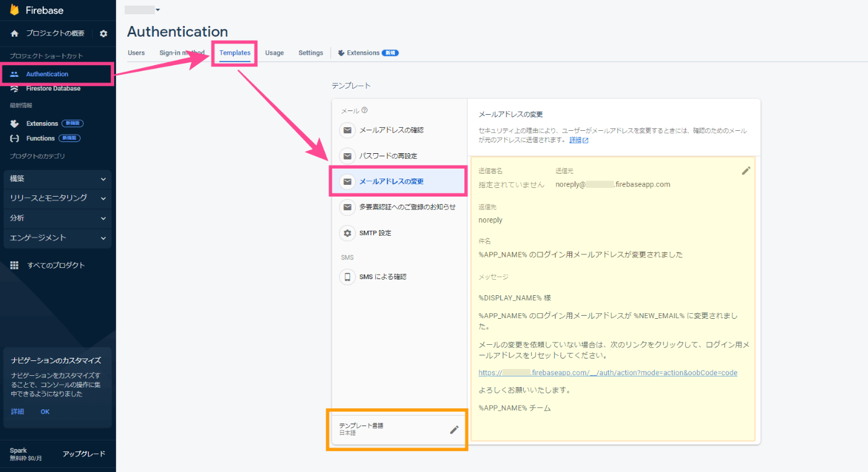Switch to the Usage tab
The width and height of the screenshot is (868, 472).
coord(275,53)
